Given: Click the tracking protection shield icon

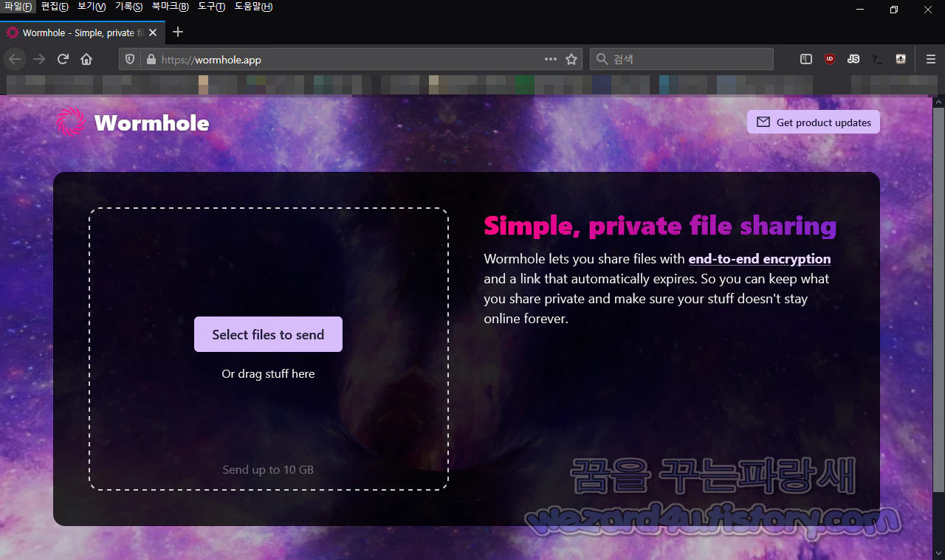Looking at the screenshot, I should pyautogui.click(x=130, y=60).
